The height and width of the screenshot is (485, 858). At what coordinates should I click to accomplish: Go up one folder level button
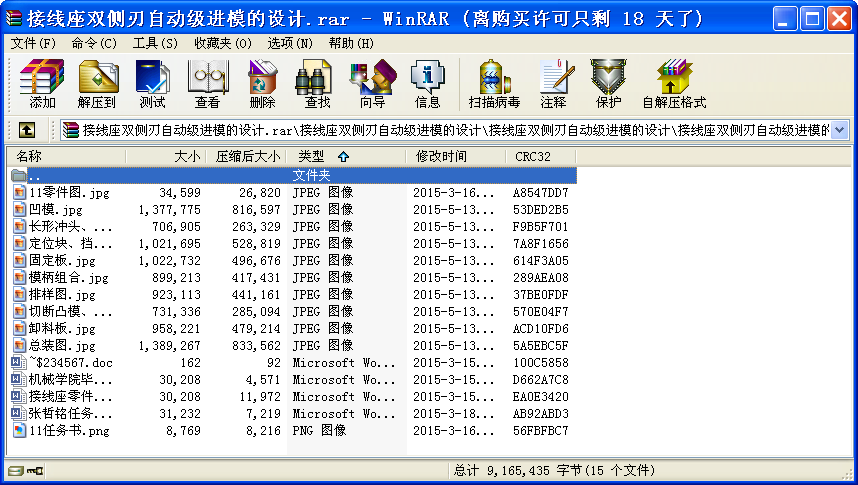coord(27,130)
